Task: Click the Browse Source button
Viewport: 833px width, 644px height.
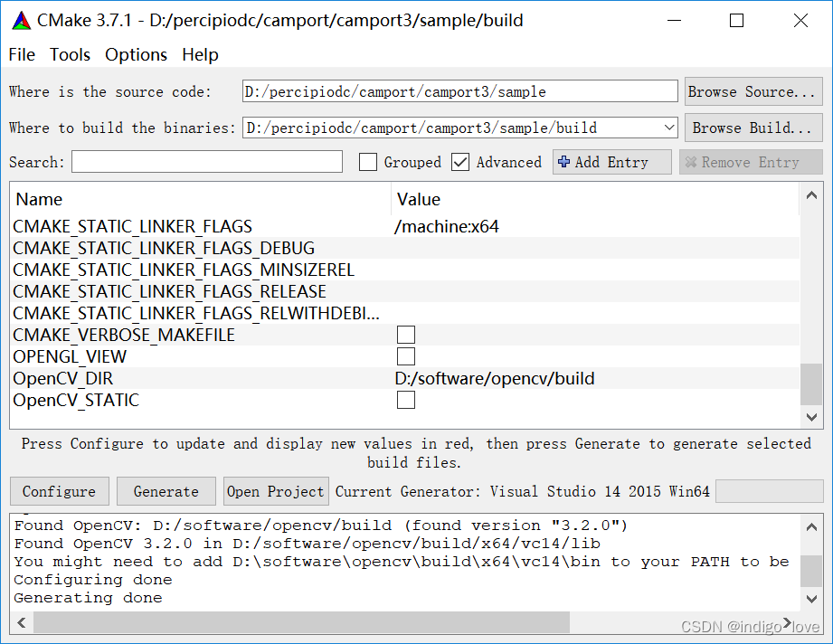Action: point(753,91)
